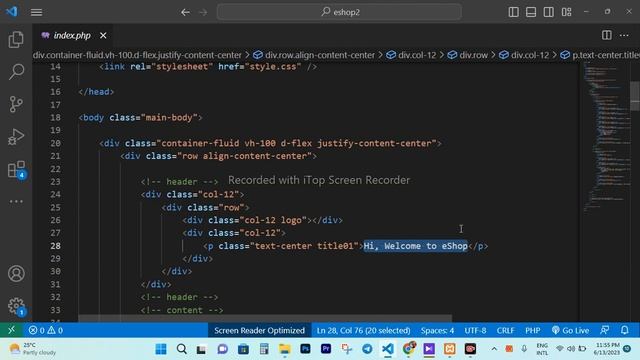Click the closing head tag on line 16

pos(96,92)
